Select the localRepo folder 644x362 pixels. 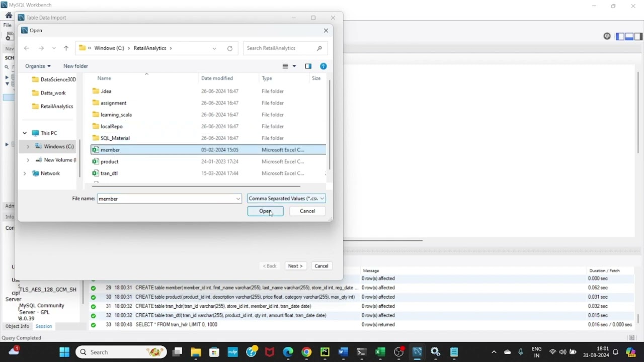coord(208,126)
